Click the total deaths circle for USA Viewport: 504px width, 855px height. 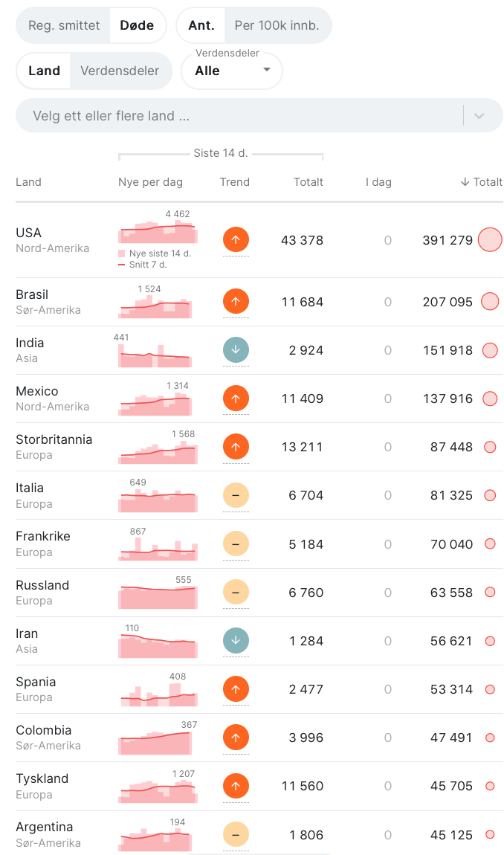[x=490, y=240]
